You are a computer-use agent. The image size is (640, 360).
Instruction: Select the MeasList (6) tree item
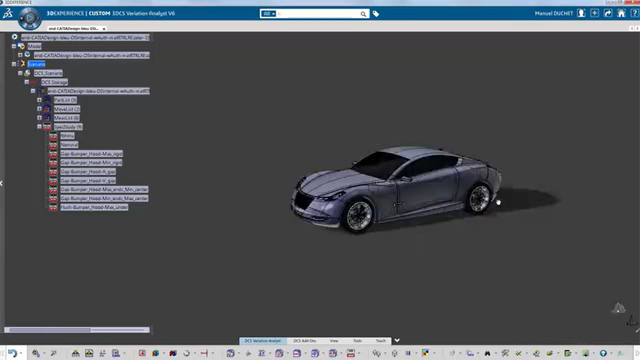click(67, 118)
